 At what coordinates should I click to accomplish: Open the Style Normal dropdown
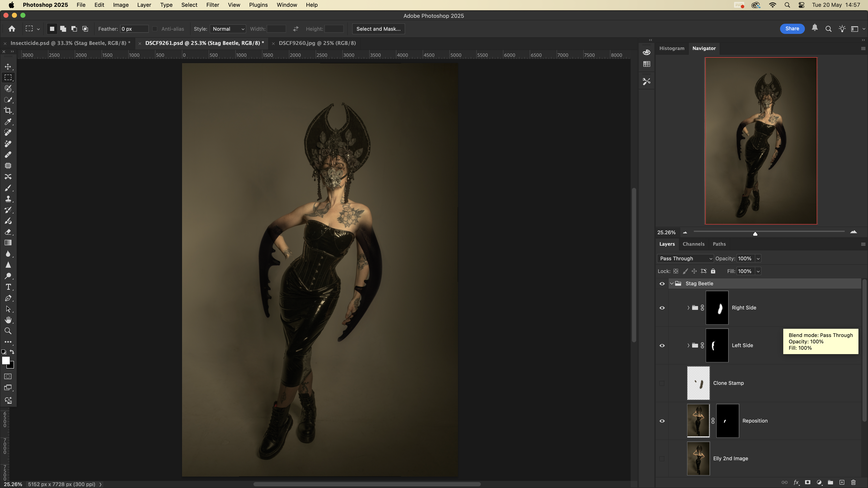228,29
